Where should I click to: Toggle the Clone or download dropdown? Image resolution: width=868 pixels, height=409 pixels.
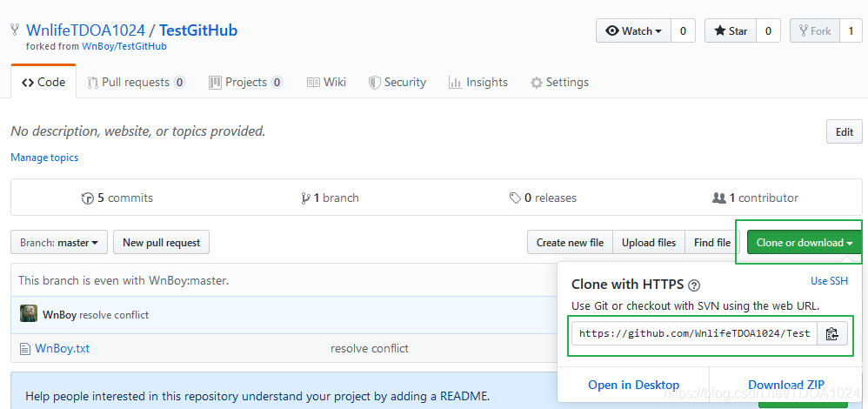pos(805,242)
